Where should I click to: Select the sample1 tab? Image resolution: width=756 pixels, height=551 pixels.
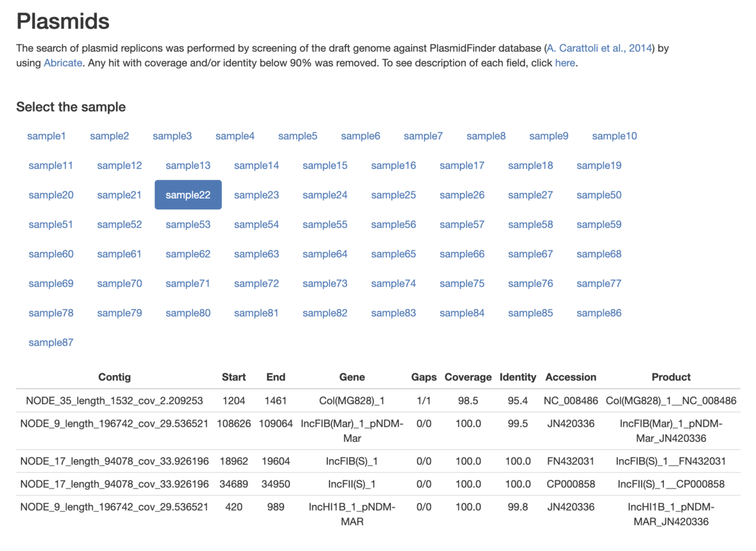coord(47,136)
